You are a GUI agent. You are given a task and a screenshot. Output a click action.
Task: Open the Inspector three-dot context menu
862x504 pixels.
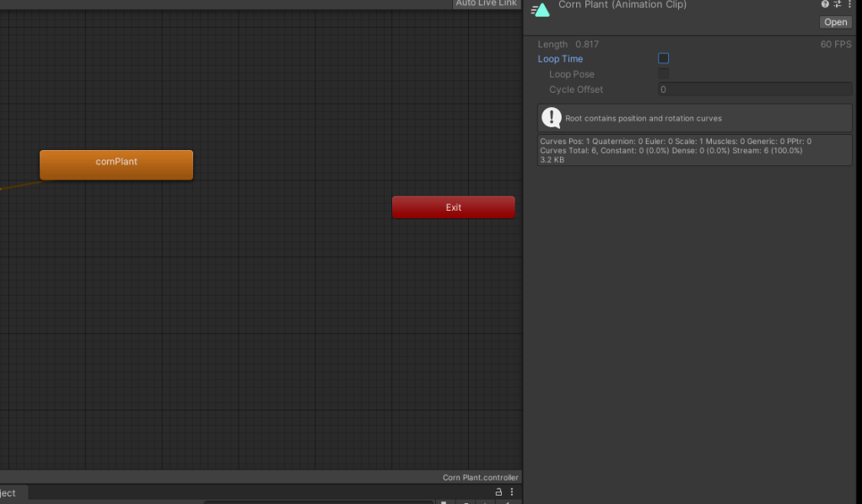(850, 4)
